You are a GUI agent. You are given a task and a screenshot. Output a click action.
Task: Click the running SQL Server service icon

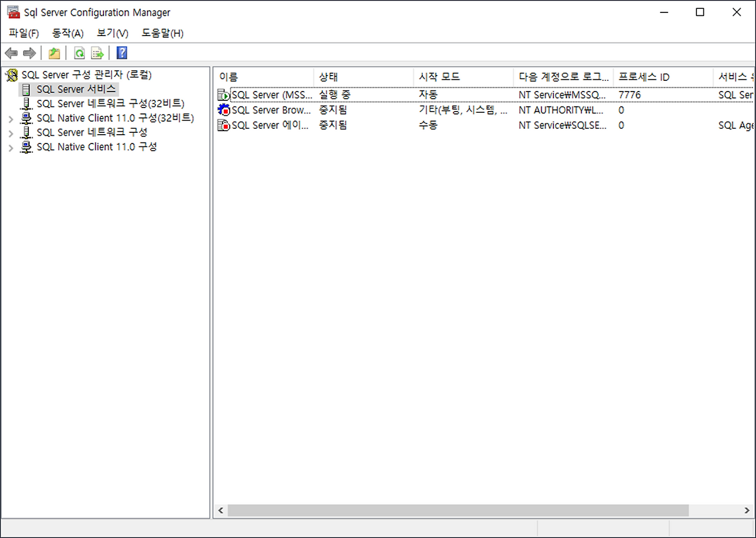coord(224,94)
